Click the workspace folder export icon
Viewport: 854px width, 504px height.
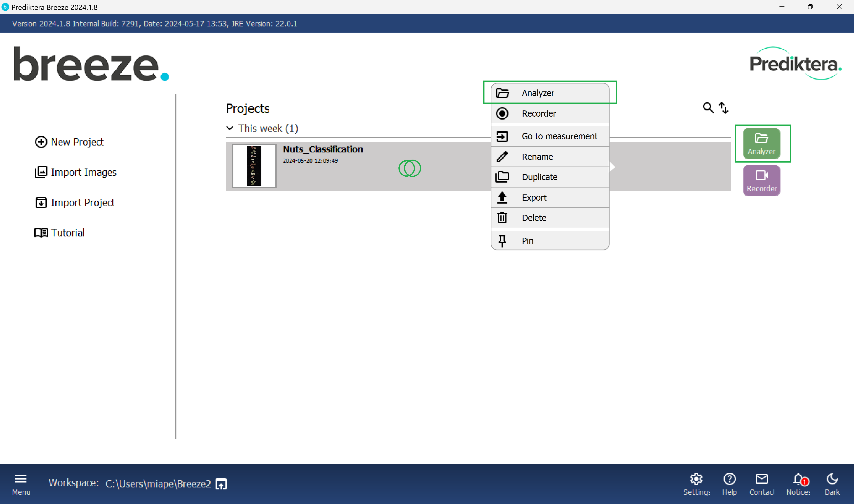[x=221, y=484]
